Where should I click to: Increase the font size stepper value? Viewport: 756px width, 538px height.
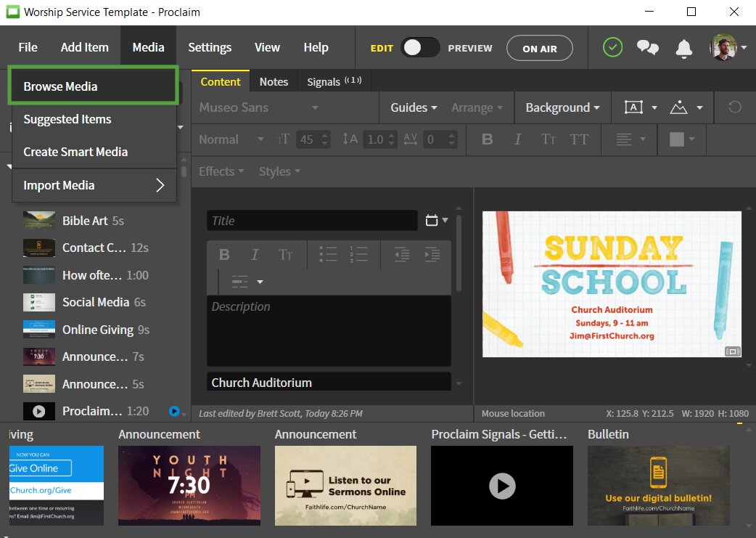[325, 136]
